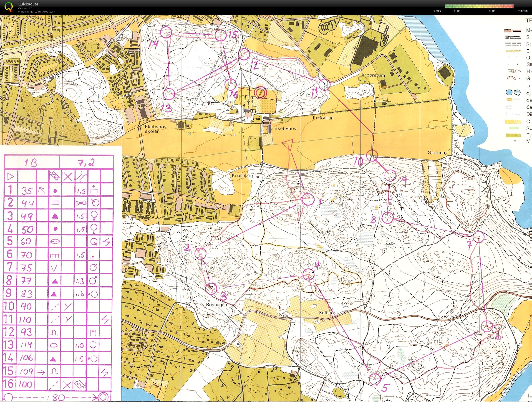The image size is (532, 402).
Task: Click control circle 14 on the map
Action: click(x=166, y=32)
